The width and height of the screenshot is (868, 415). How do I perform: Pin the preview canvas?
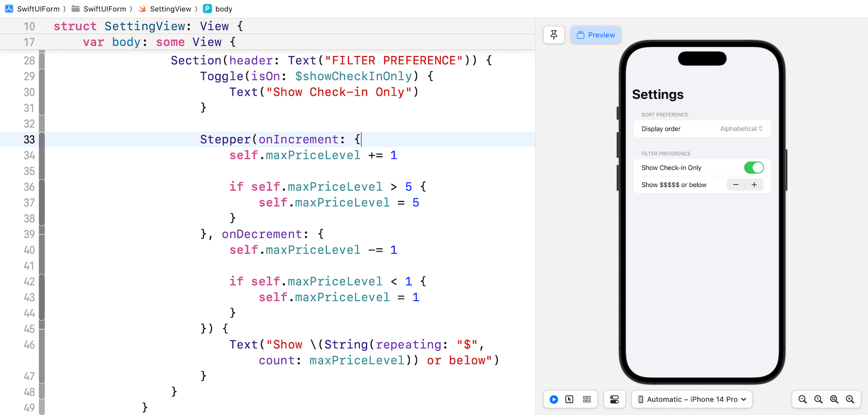pos(554,35)
